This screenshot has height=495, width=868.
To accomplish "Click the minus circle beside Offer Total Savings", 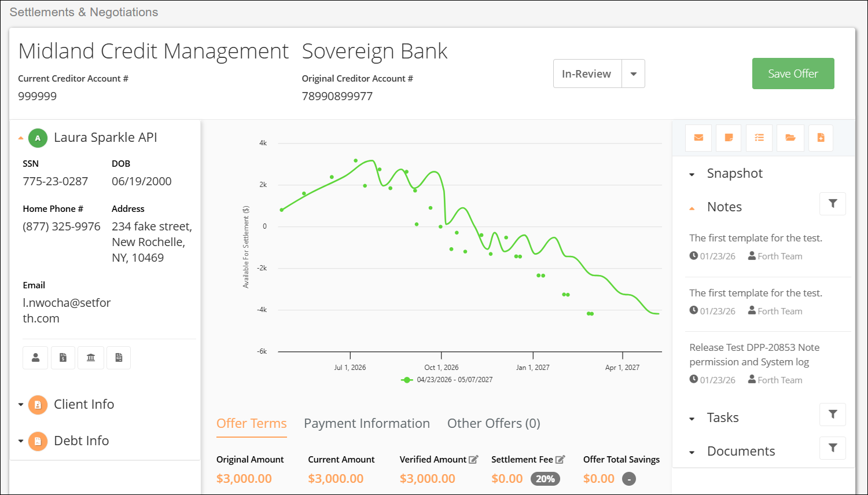I will click(629, 479).
